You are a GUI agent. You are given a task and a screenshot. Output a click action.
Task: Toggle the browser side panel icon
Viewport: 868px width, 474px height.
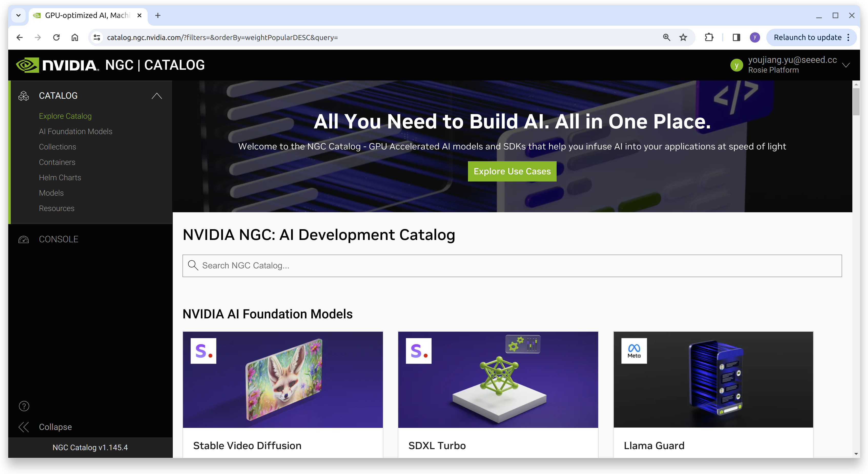tap(736, 37)
